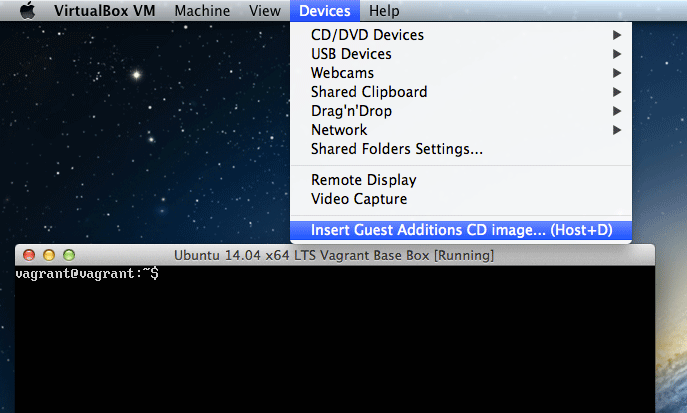Screen dimensions: 687x413
Task: Open the View menu
Action: pos(264,11)
